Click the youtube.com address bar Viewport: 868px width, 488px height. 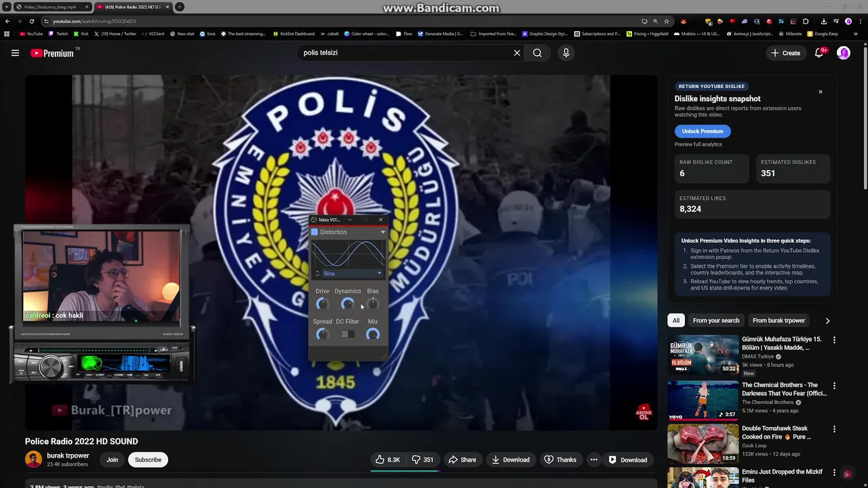[x=339, y=21]
